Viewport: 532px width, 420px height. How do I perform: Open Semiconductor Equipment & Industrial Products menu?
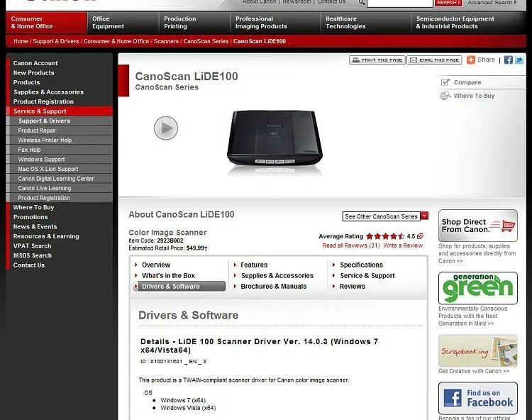click(468, 23)
